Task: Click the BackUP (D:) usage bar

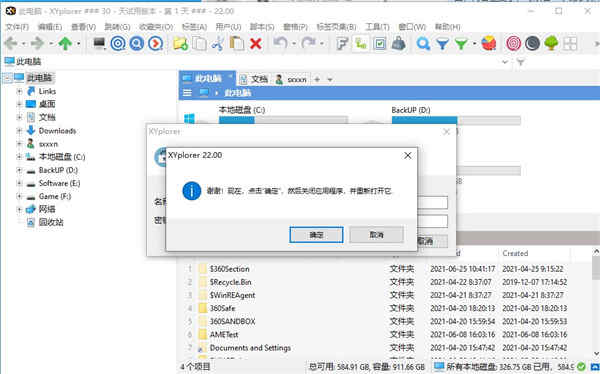Action: [456, 121]
